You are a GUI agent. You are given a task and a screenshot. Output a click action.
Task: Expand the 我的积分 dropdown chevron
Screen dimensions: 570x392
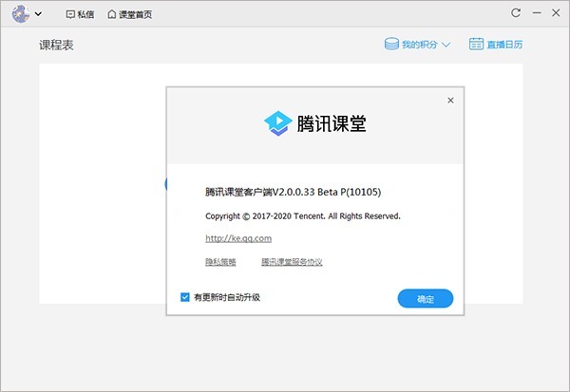click(446, 45)
